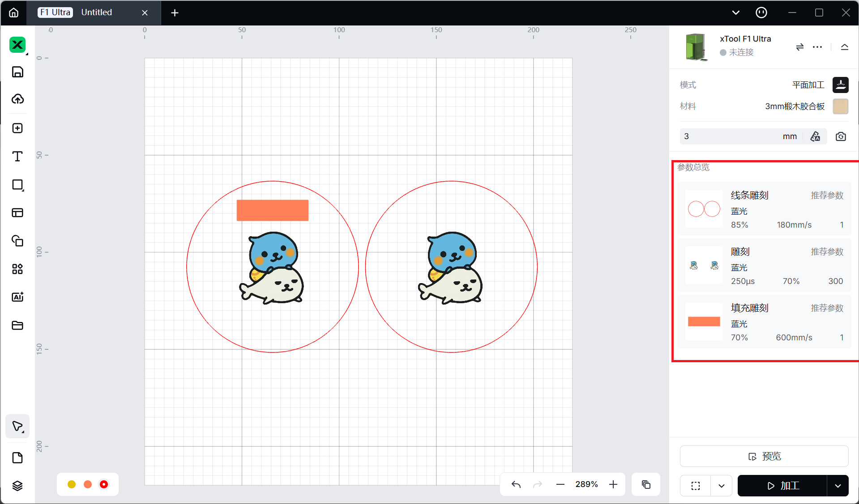Click the 预览 preview button
The height and width of the screenshot is (504, 859).
pyautogui.click(x=764, y=456)
